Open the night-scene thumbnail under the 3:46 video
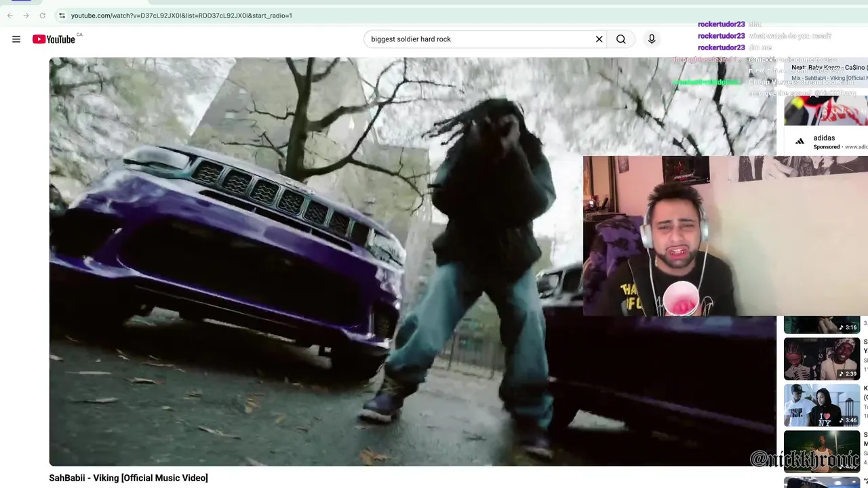 pyautogui.click(x=822, y=451)
